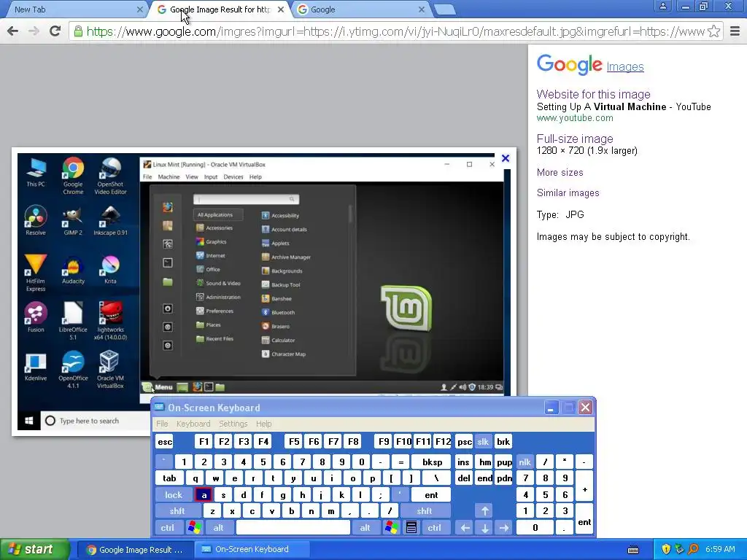Click the Similar images link

tap(568, 192)
